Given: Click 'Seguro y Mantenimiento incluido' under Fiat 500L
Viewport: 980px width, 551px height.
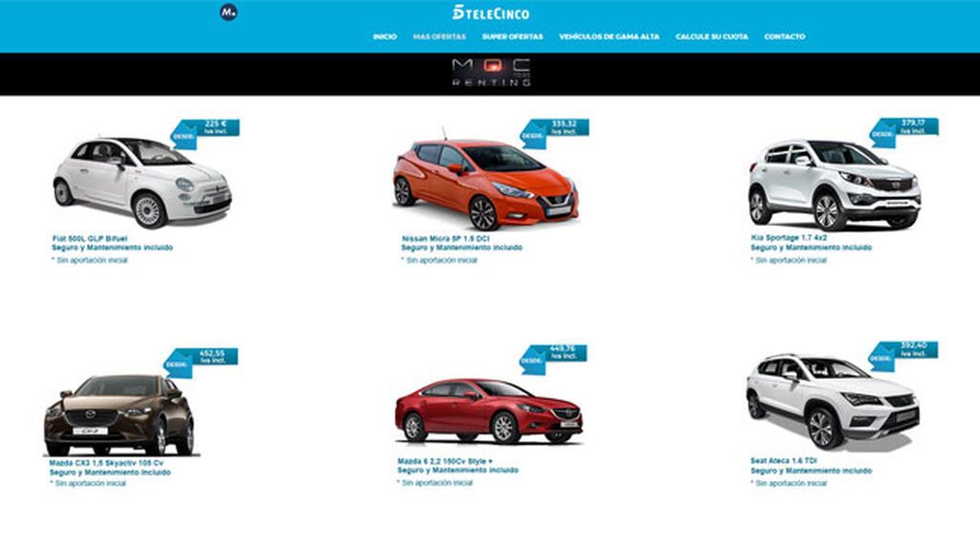Looking at the screenshot, I should [113, 248].
